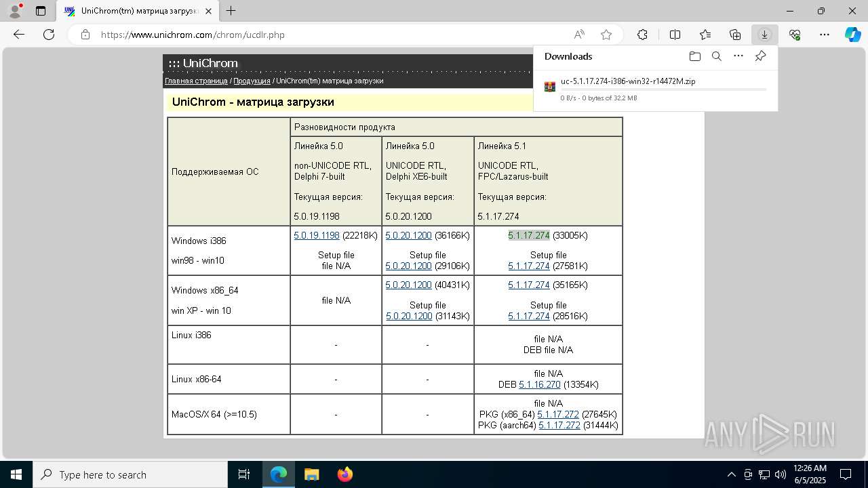Image resolution: width=868 pixels, height=488 pixels.
Task: Open Task View on taskbar
Action: [244, 474]
